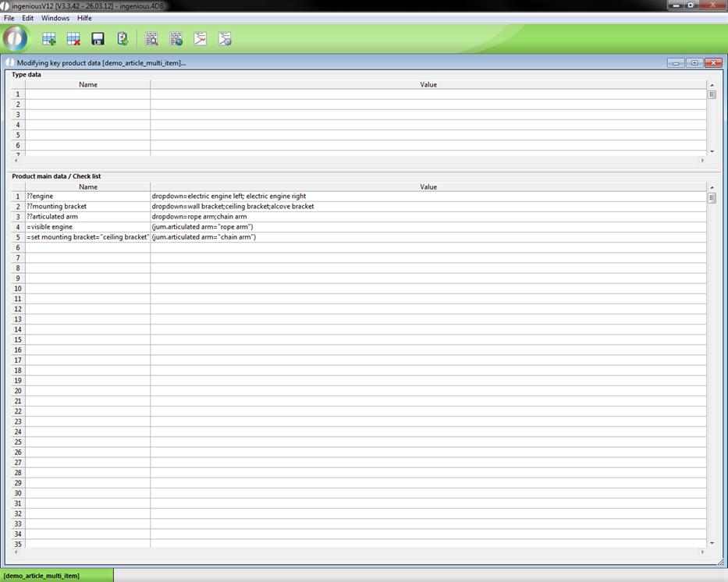Open the Hilfe menu
Image resolution: width=728 pixels, height=582 pixels.
click(x=84, y=18)
